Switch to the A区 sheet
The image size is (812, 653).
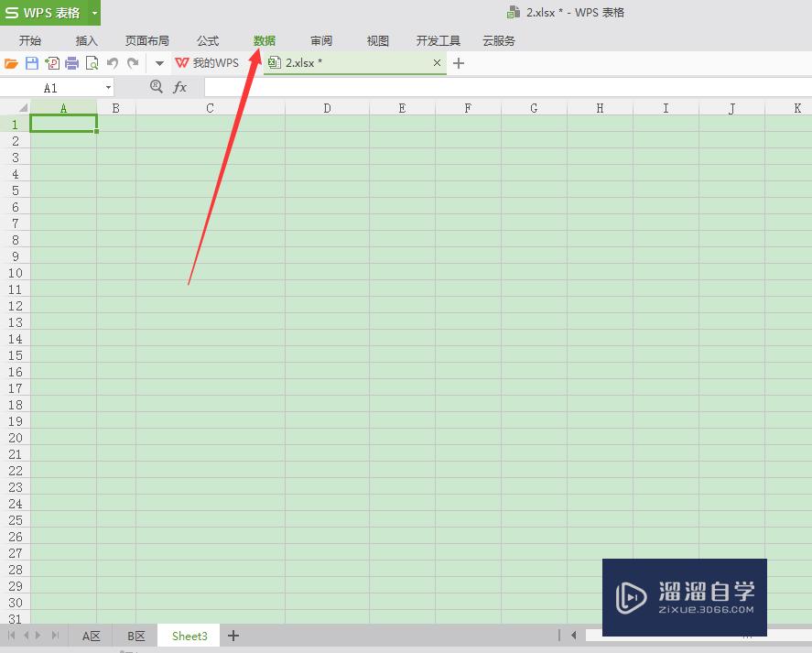(x=90, y=635)
